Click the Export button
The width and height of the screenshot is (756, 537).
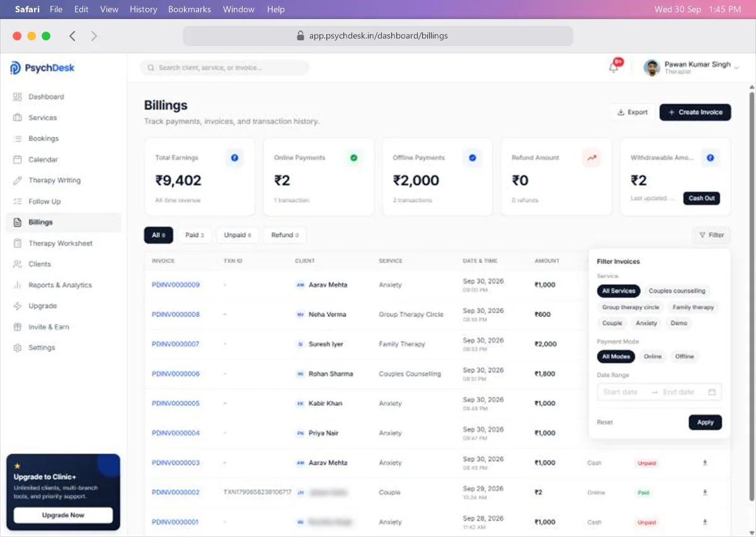pos(633,112)
